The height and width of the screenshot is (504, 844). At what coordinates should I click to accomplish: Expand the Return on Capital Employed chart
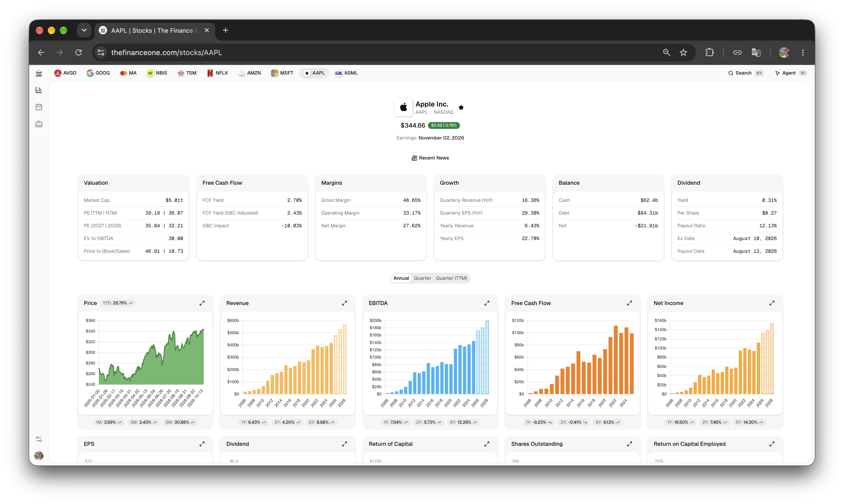(x=772, y=444)
